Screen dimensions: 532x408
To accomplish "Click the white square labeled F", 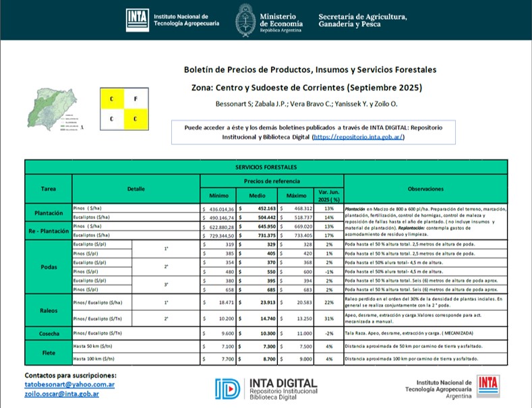I will (135, 99).
